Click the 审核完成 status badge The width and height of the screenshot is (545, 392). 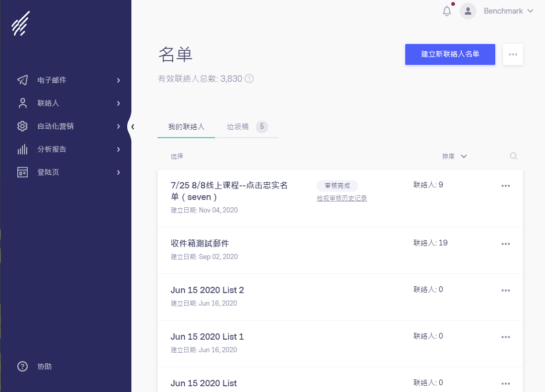[337, 186]
